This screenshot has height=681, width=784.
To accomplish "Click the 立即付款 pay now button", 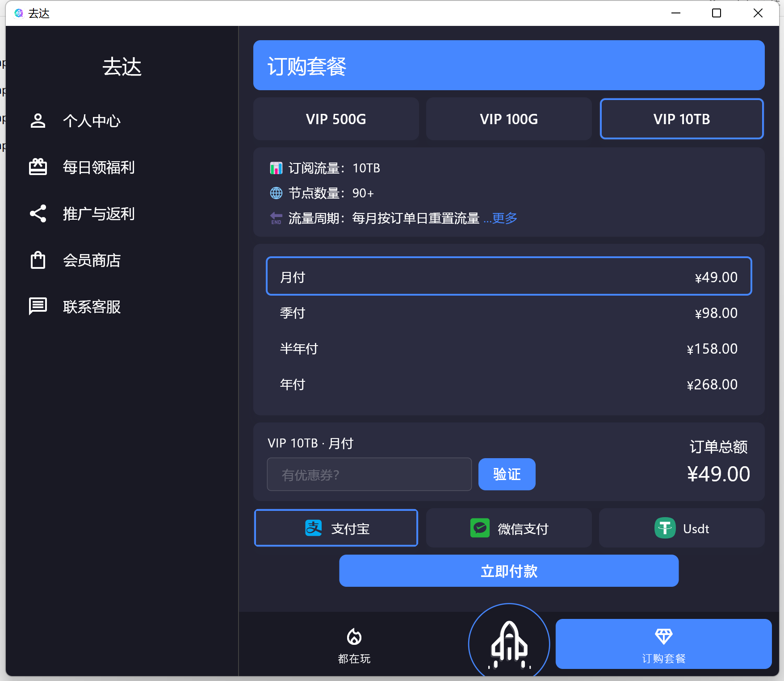I will 509,571.
